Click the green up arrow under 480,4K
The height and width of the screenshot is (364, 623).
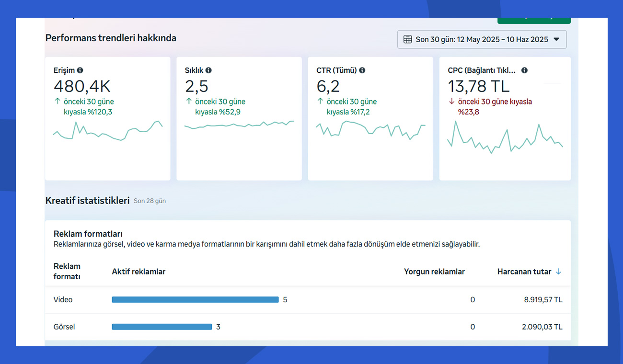click(58, 102)
